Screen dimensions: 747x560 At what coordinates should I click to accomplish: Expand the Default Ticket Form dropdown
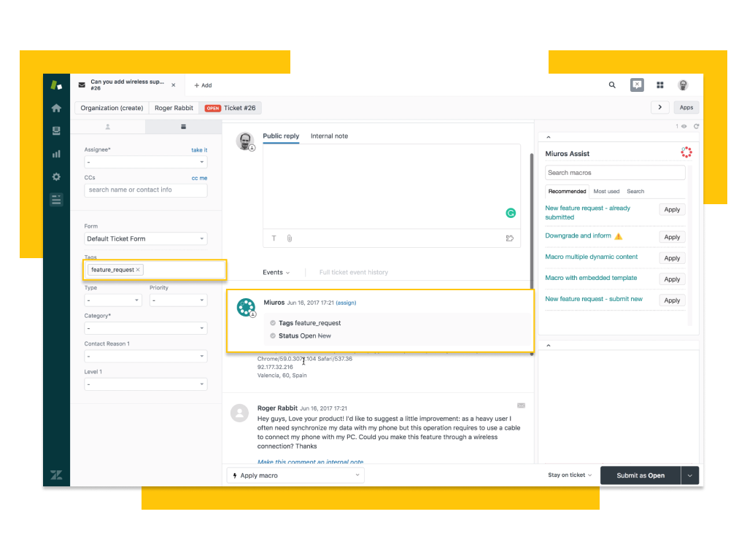(146, 238)
